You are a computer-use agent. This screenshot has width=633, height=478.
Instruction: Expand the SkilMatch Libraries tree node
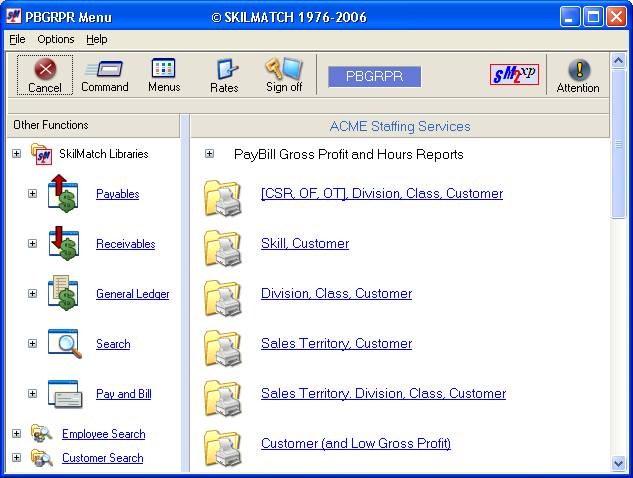(x=16, y=154)
